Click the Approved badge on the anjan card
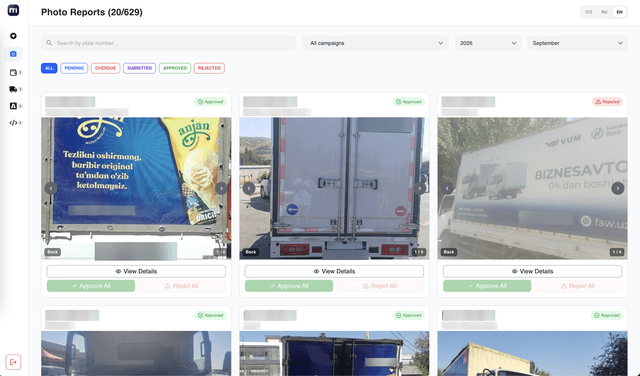640x376 pixels. (210, 102)
